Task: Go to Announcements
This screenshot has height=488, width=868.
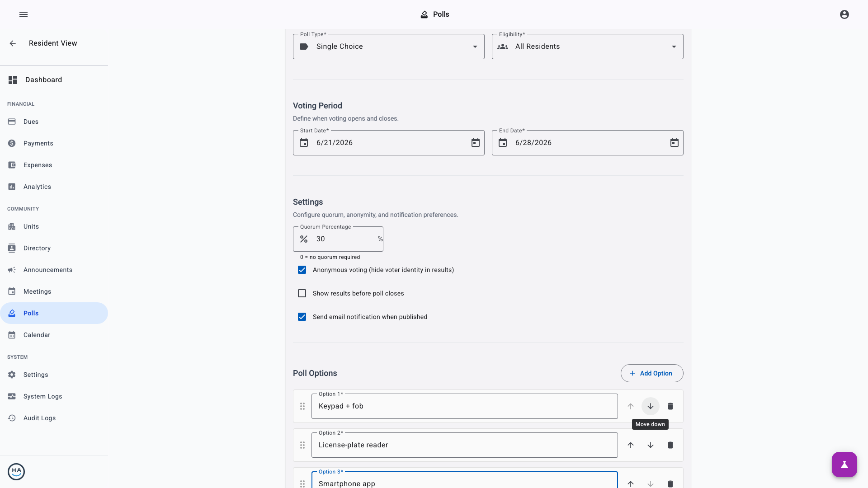Action: click(54, 270)
